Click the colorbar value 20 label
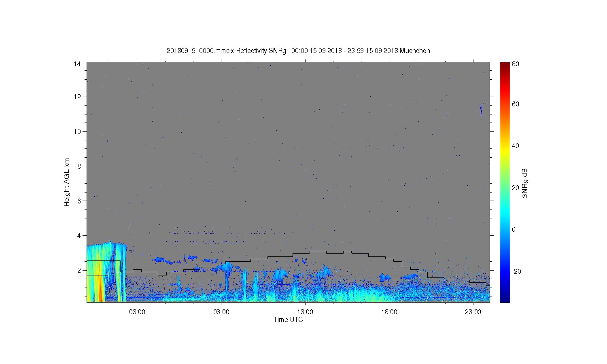The width and height of the screenshot is (607, 364). [x=516, y=188]
